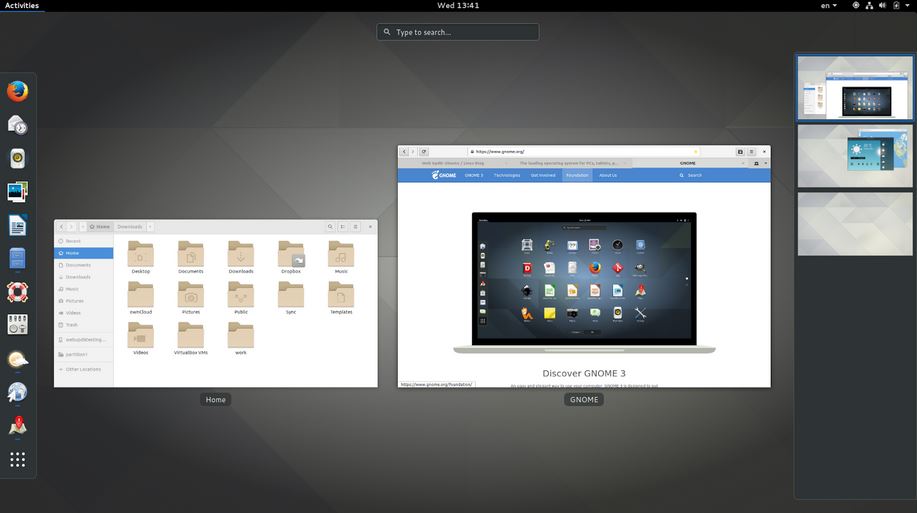This screenshot has height=513, width=917.
Task: Click the Videos folder in file grid
Action: [x=140, y=338]
